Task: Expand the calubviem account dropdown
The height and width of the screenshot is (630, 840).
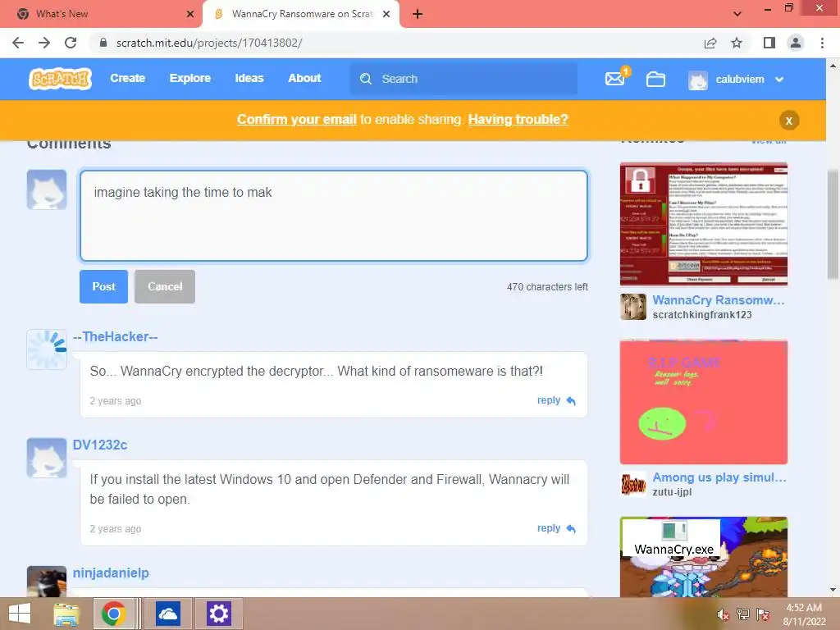Action: click(x=779, y=80)
